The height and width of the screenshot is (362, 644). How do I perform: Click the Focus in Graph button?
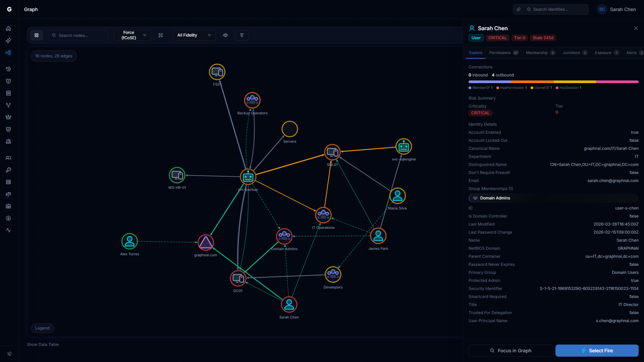510,351
